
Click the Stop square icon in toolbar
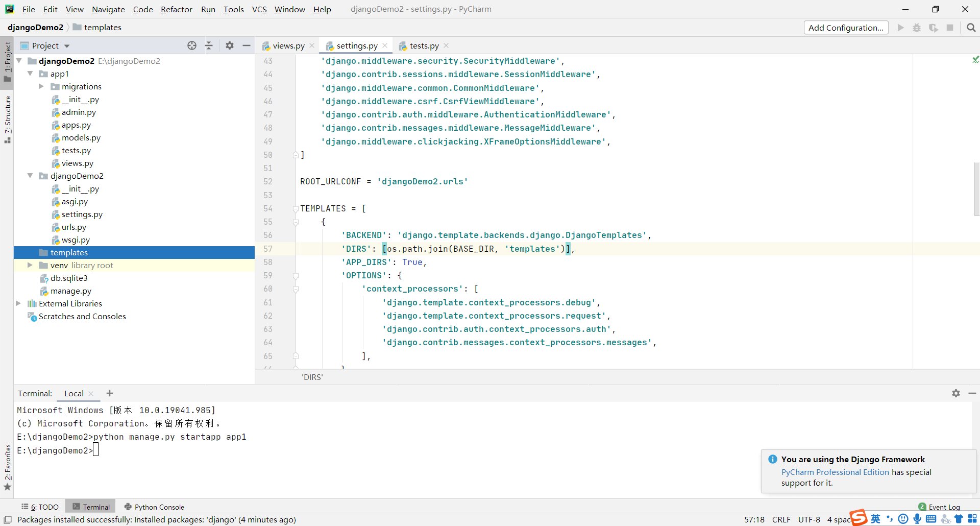pyautogui.click(x=950, y=28)
